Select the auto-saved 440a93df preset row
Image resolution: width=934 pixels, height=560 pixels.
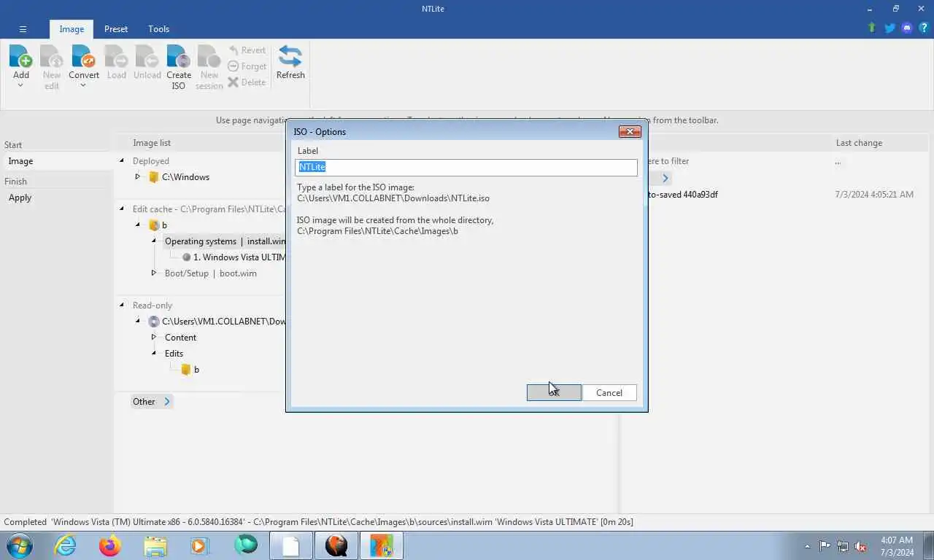pos(683,195)
